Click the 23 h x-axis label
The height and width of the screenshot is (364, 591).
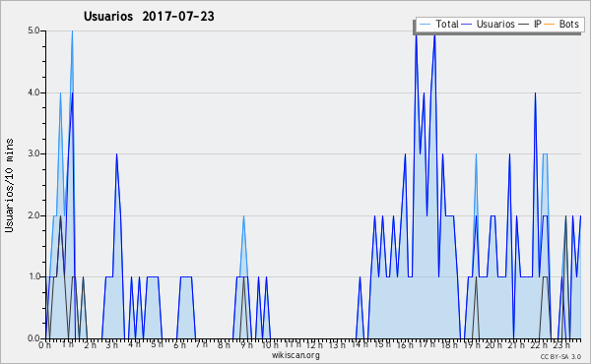tap(560, 344)
